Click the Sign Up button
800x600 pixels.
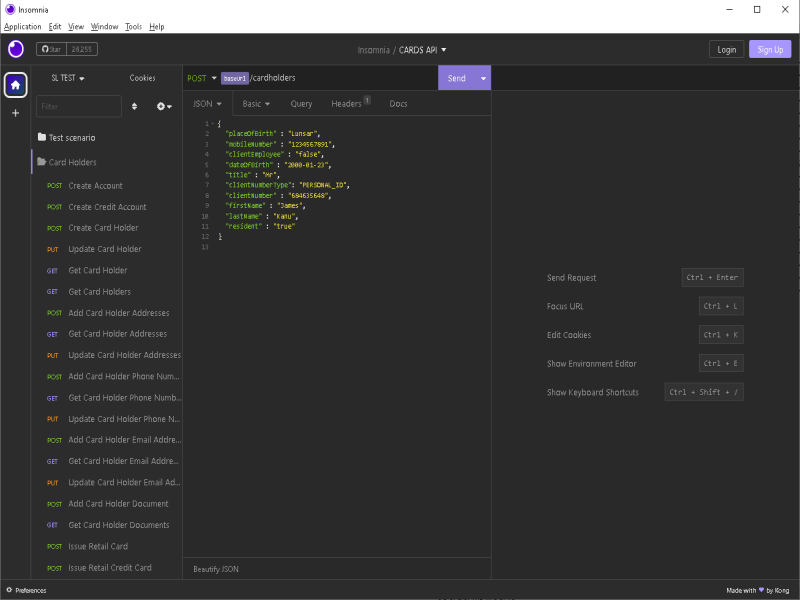770,49
